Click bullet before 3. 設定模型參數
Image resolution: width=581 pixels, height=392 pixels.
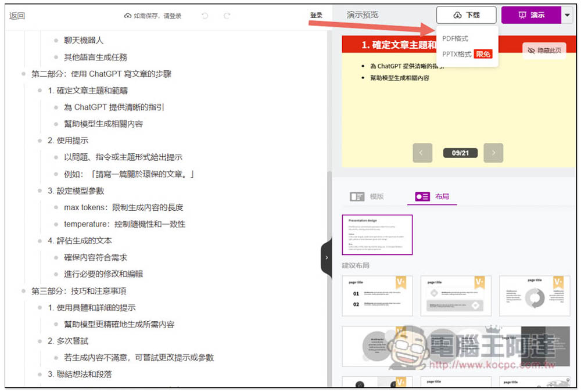40,191
